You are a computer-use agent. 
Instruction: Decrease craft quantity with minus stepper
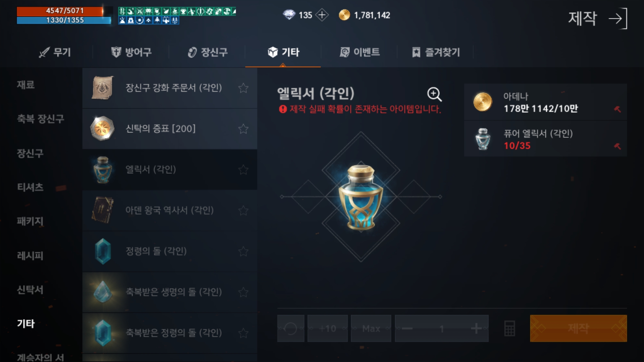point(407,328)
